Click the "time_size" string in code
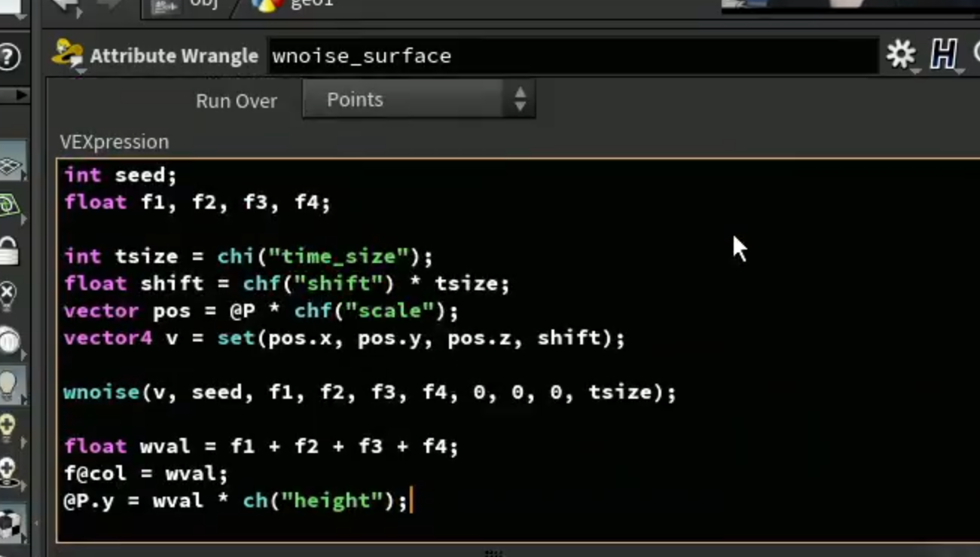 pyautogui.click(x=338, y=256)
